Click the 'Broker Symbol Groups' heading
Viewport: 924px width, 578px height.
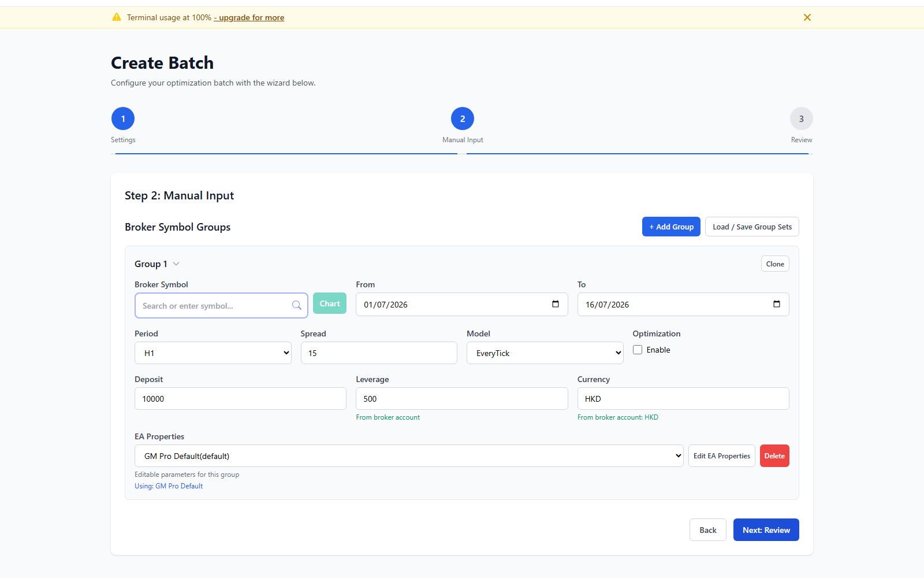178,227
